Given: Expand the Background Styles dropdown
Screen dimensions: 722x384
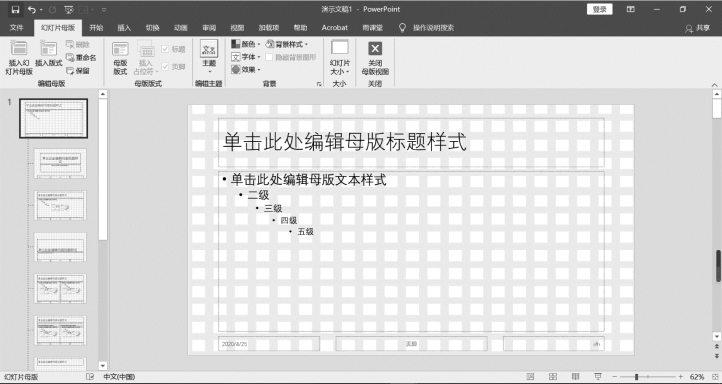Looking at the screenshot, I should (x=286, y=44).
